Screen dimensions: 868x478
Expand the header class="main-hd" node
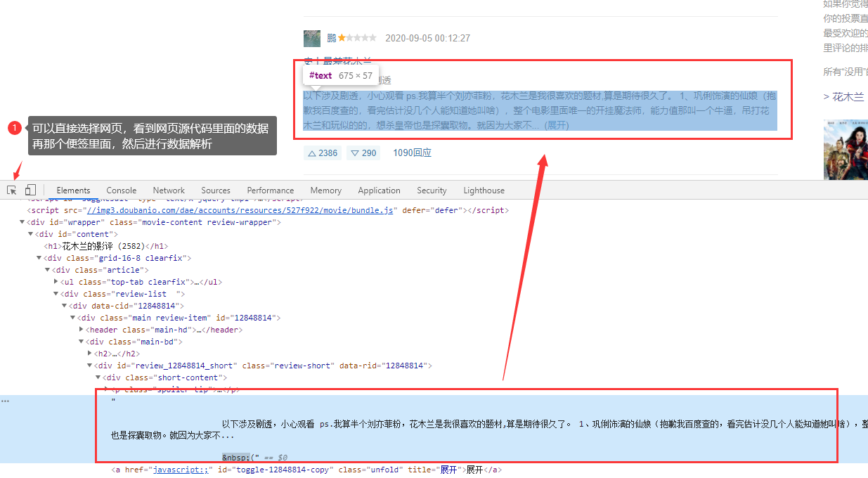coord(81,330)
